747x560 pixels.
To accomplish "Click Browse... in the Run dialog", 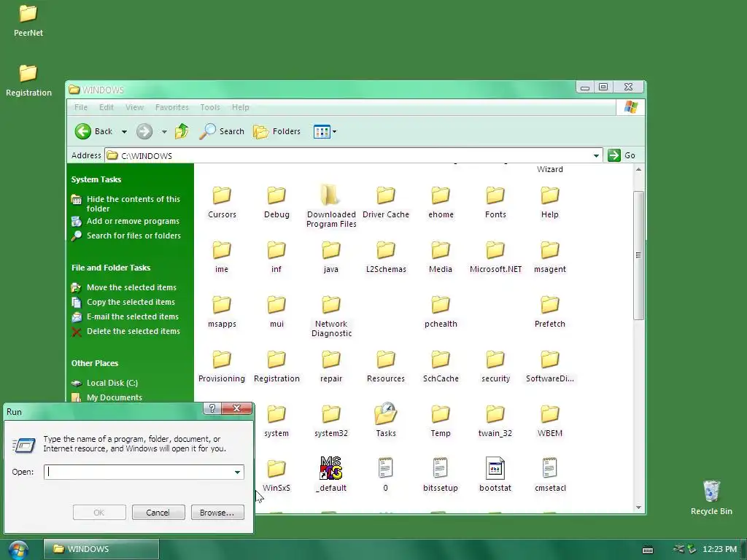I will tap(217, 513).
